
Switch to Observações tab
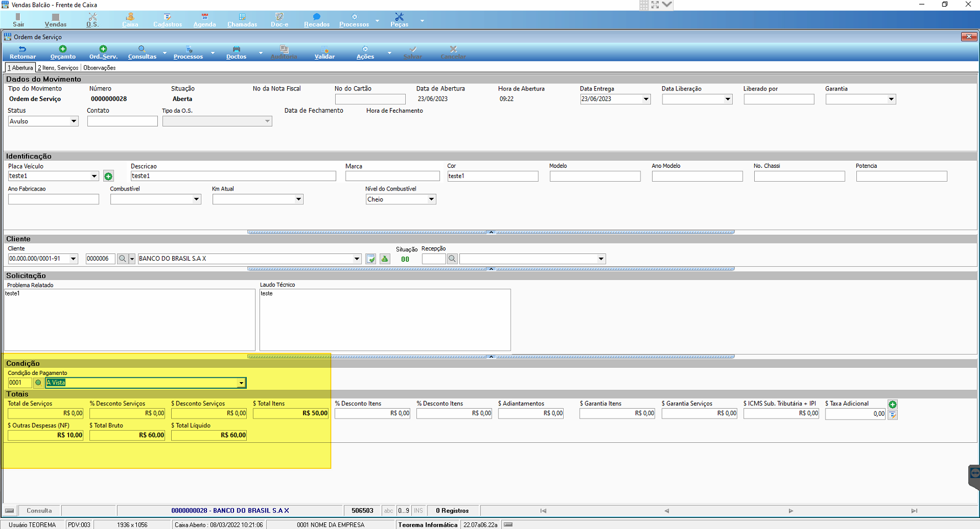click(99, 68)
